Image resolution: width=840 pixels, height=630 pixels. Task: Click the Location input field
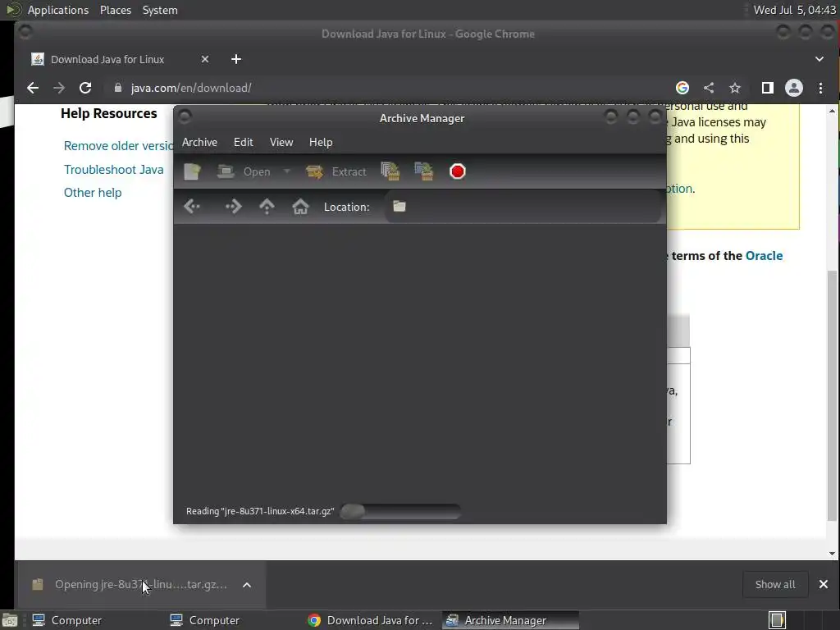point(523,207)
